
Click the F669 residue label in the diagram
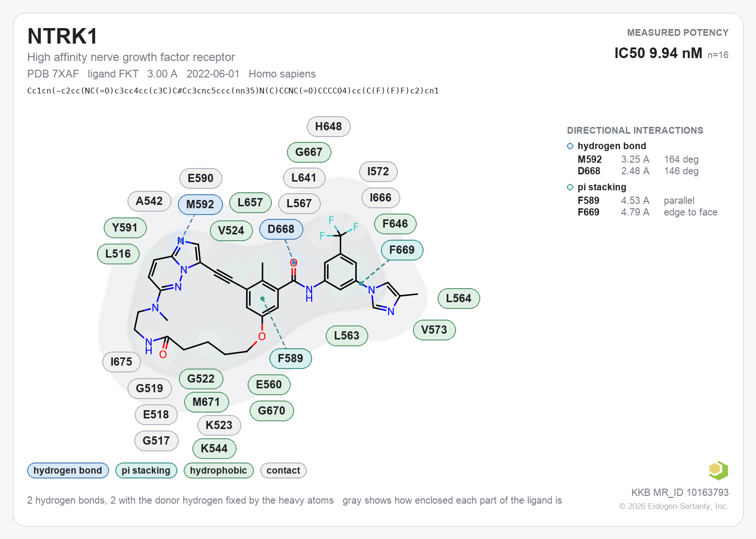402,250
